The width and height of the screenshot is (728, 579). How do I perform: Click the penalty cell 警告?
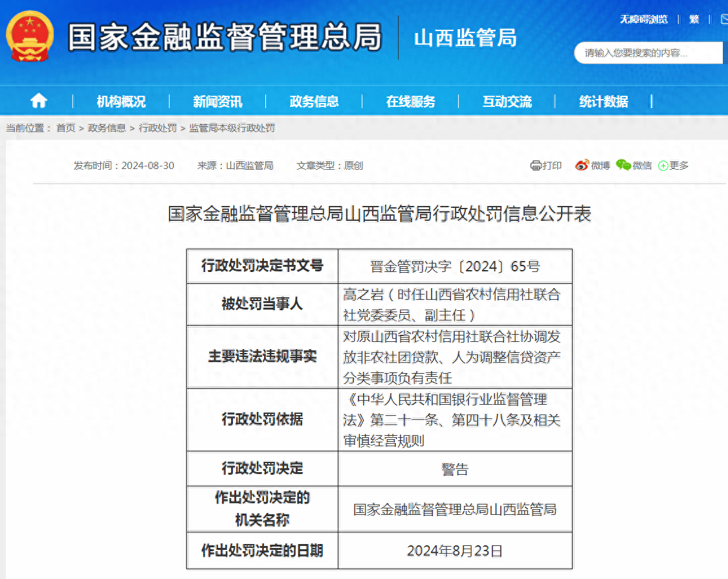pos(455,470)
